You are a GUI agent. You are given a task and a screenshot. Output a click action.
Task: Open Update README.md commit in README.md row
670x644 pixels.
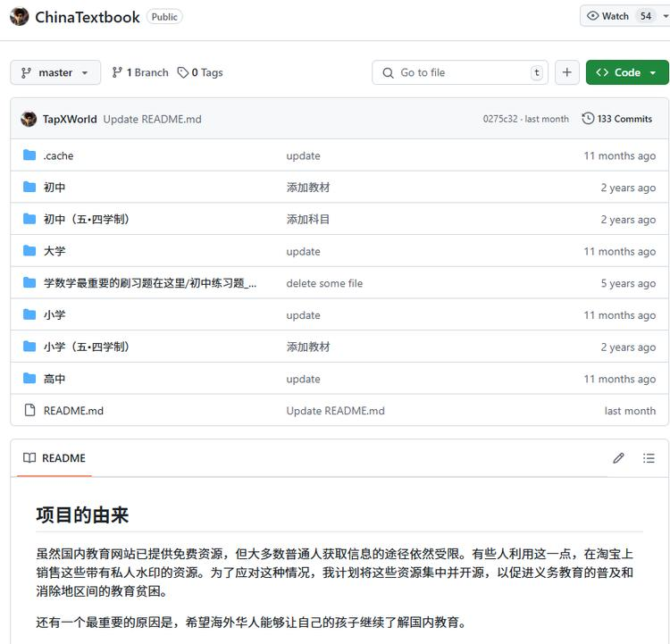tap(335, 411)
